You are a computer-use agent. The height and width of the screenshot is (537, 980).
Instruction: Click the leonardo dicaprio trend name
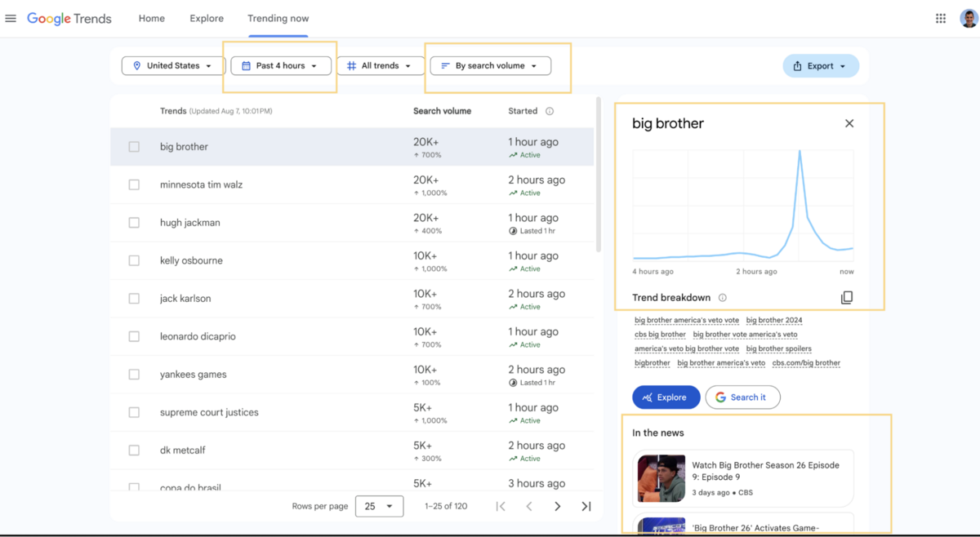pyautogui.click(x=198, y=336)
